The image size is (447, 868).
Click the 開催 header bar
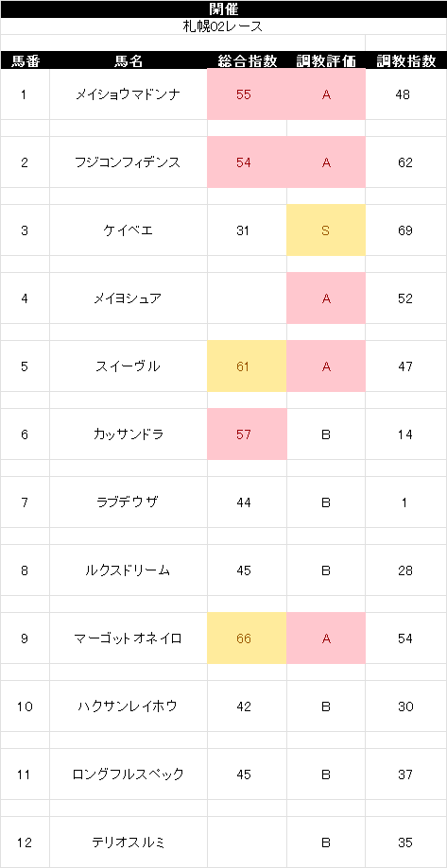(x=223, y=9)
